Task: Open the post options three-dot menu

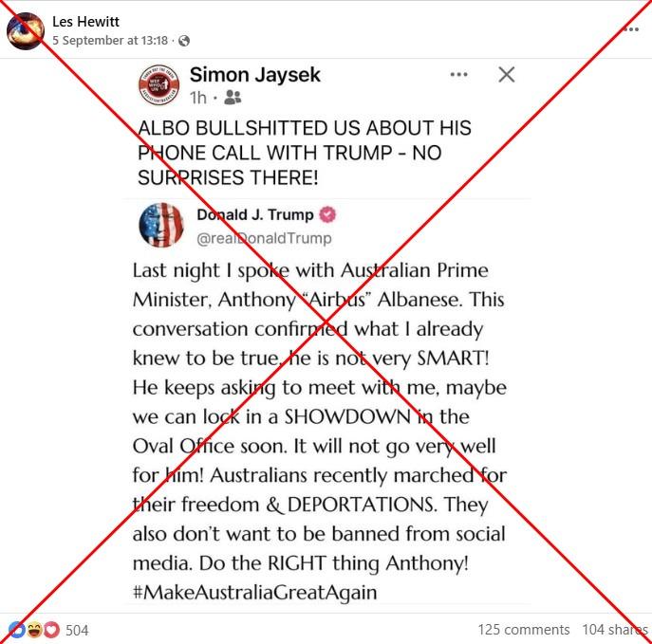Action: tap(631, 29)
